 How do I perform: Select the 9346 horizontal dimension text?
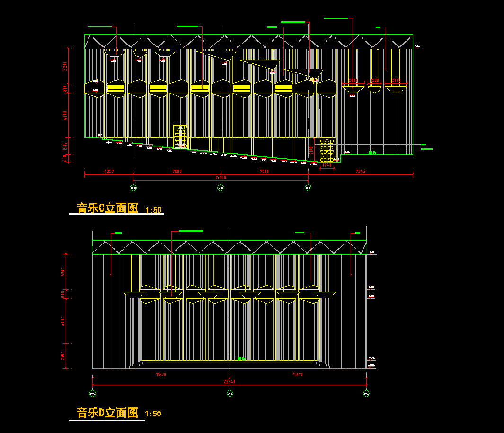coord(360,171)
